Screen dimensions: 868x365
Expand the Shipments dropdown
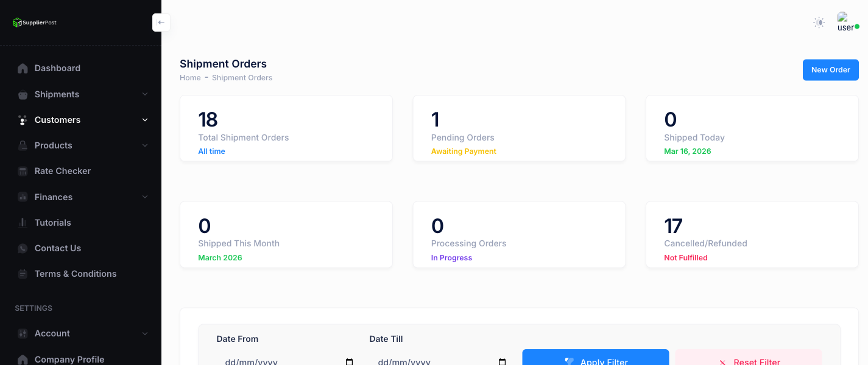[x=145, y=94]
